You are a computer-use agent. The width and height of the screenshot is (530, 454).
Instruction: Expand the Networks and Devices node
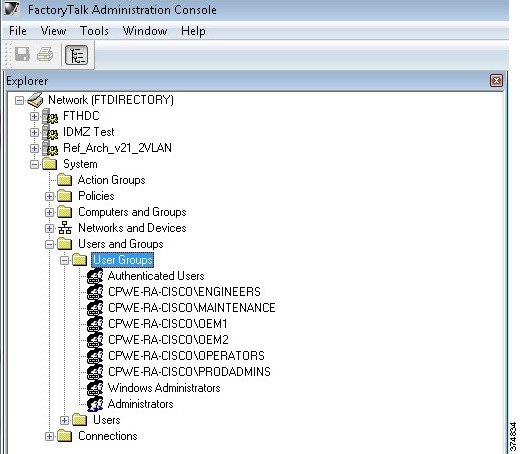49,228
